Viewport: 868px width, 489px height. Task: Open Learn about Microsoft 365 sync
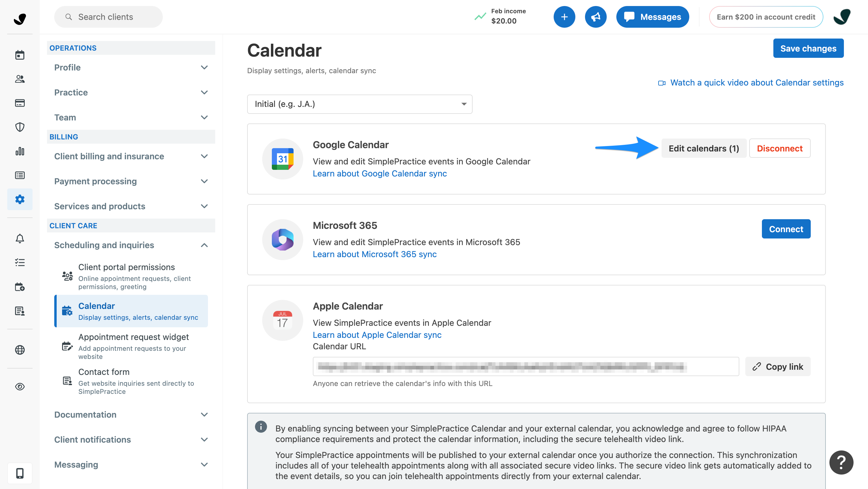pos(375,254)
